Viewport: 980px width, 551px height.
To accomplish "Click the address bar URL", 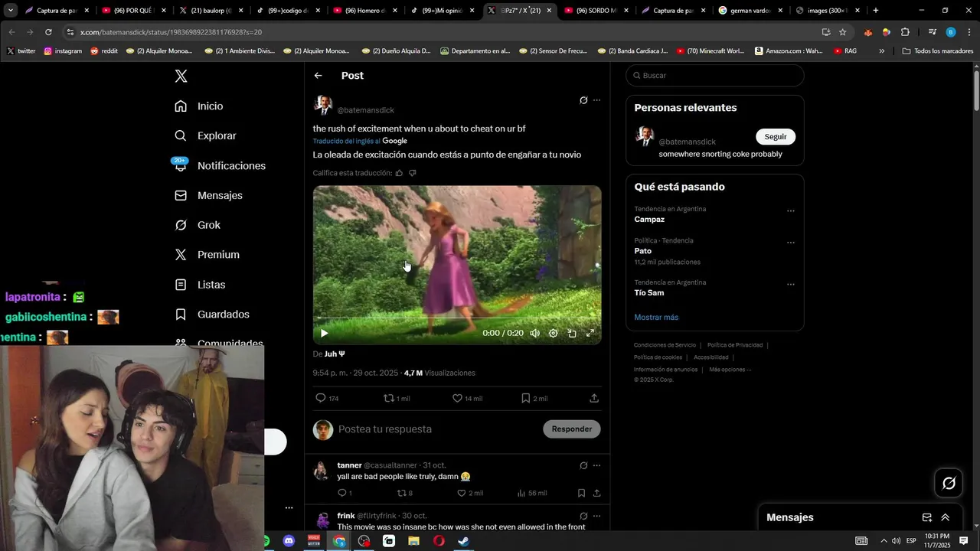I will [171, 32].
